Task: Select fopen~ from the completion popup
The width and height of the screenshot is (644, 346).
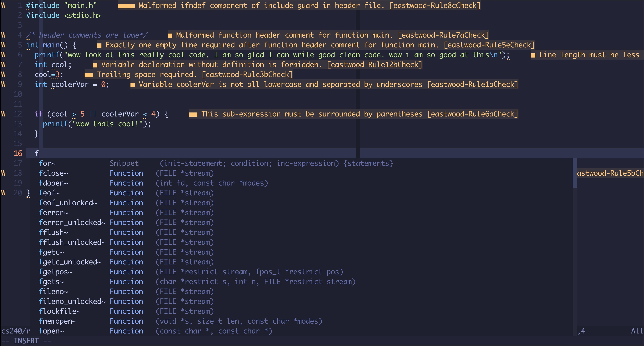Action: 52,331
